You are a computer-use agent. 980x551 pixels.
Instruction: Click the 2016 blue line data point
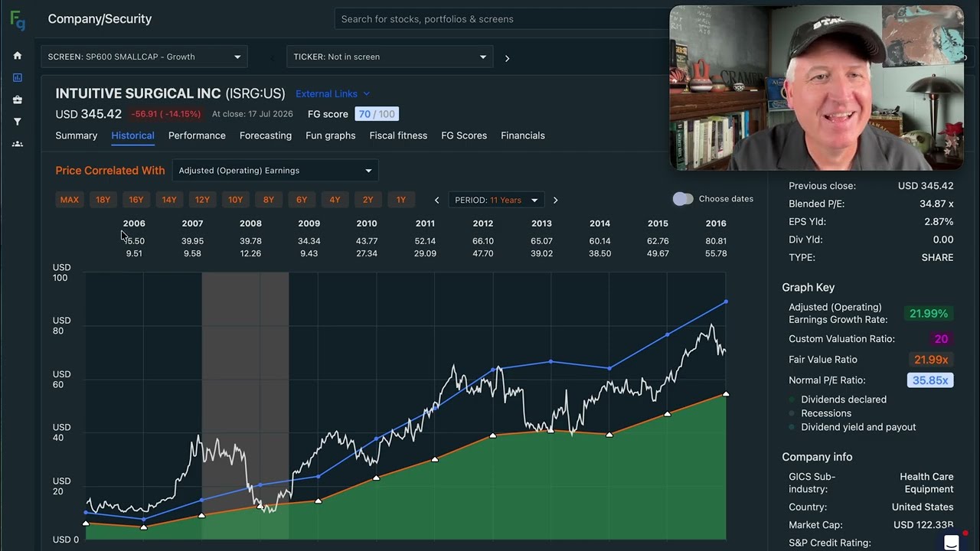point(726,302)
